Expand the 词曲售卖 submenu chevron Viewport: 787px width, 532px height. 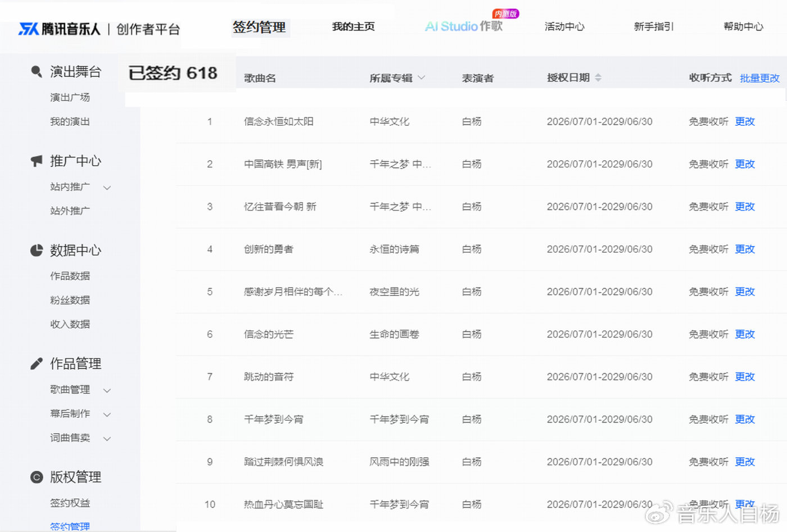pos(107,439)
